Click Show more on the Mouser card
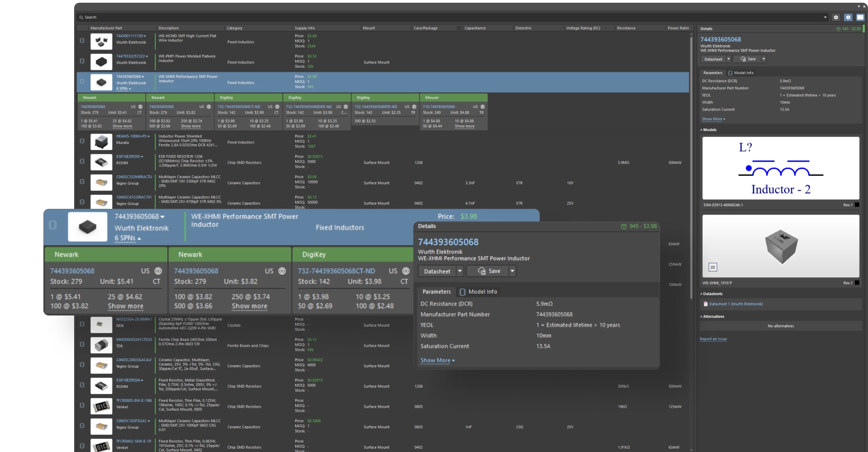The image size is (868, 452). coord(464,127)
